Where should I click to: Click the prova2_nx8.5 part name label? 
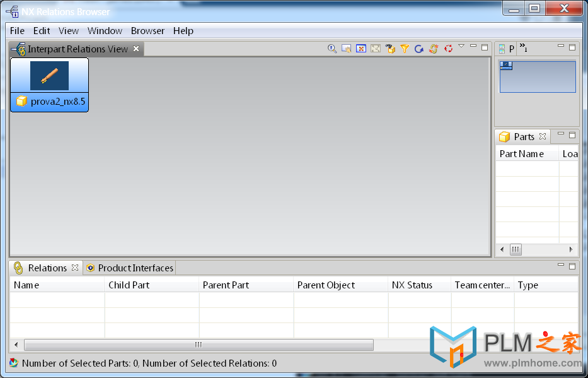tap(58, 102)
